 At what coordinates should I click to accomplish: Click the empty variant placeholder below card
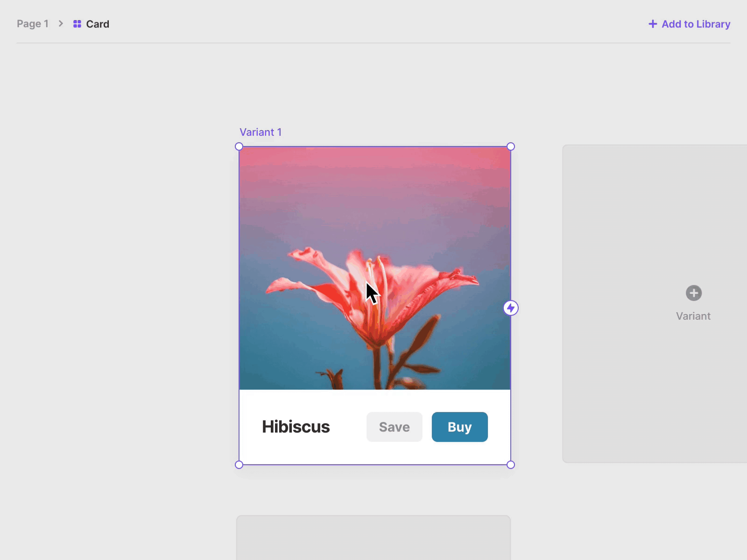pos(373,538)
